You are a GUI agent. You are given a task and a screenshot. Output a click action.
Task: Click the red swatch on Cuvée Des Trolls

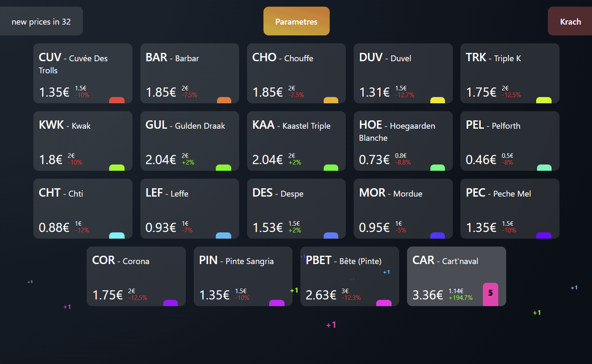(x=117, y=100)
